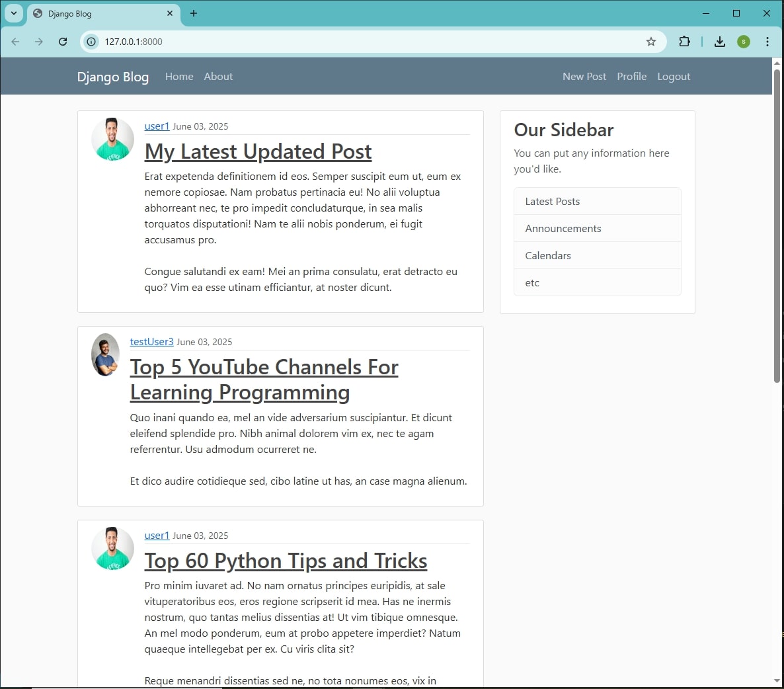Viewport: 784px width, 689px height.
Task: Open Chrome three-dot menu
Action: click(x=767, y=42)
